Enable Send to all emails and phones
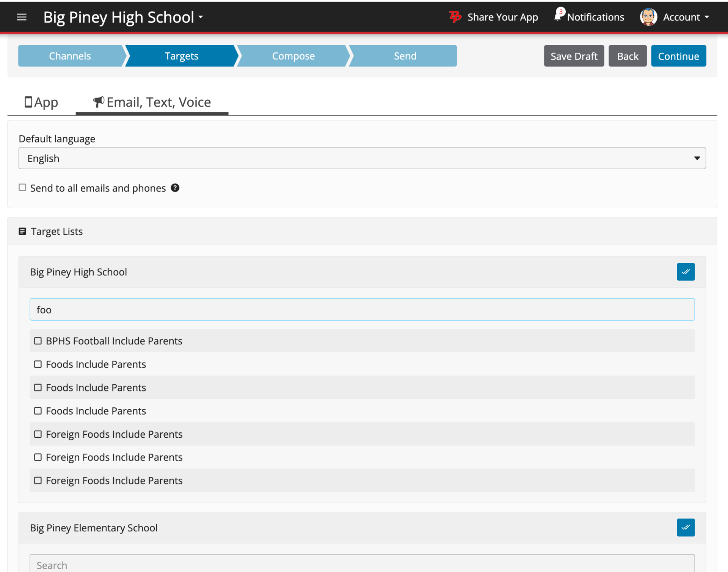This screenshot has height=572, width=728. tap(23, 187)
